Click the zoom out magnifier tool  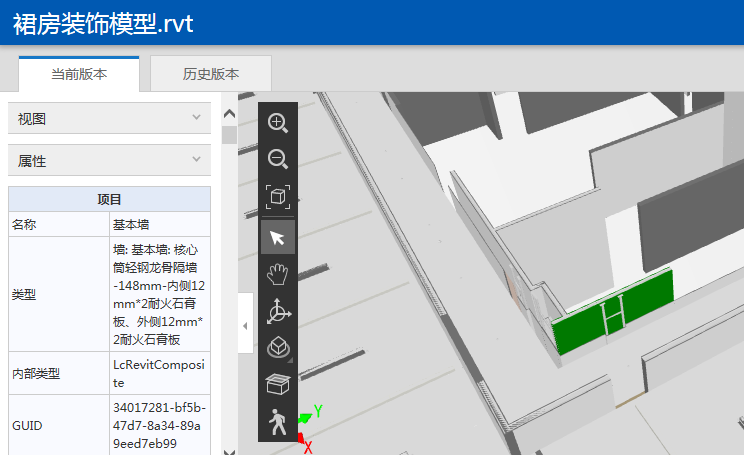278,160
